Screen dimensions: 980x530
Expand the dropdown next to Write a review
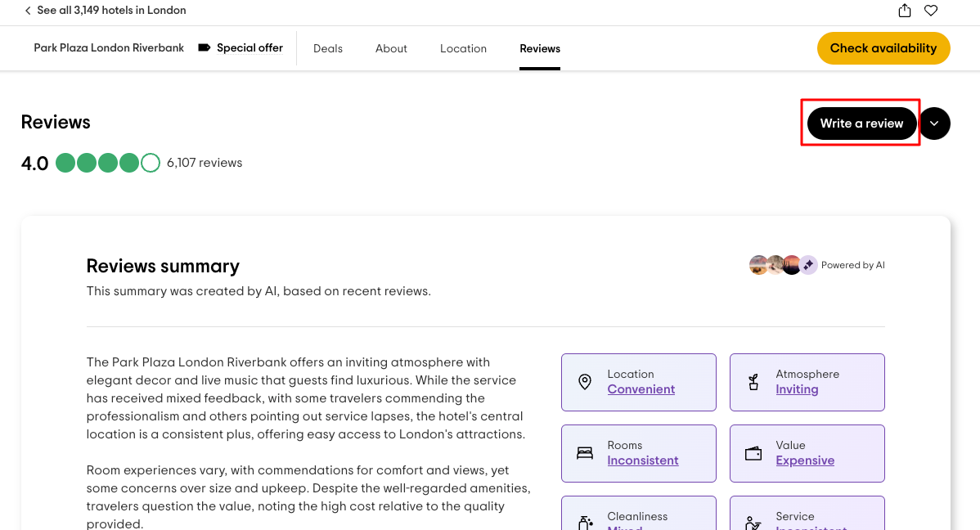coord(935,124)
